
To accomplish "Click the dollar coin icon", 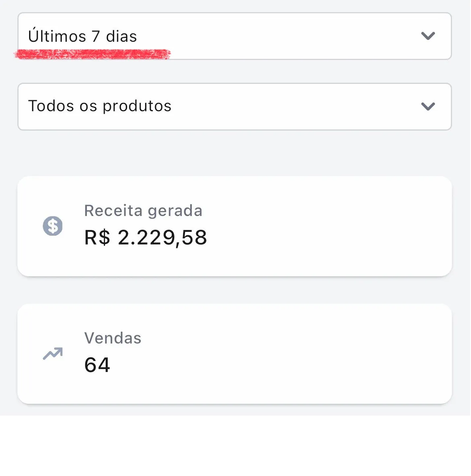I will tap(53, 226).
